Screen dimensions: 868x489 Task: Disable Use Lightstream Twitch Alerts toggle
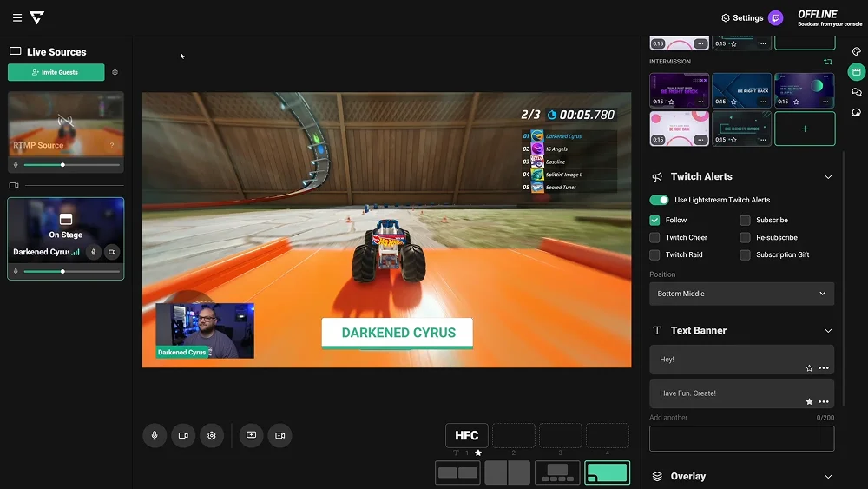(659, 200)
